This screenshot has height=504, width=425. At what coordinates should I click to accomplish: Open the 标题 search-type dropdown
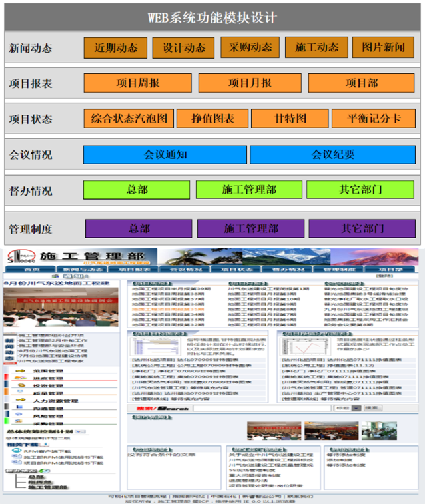[x=348, y=408]
